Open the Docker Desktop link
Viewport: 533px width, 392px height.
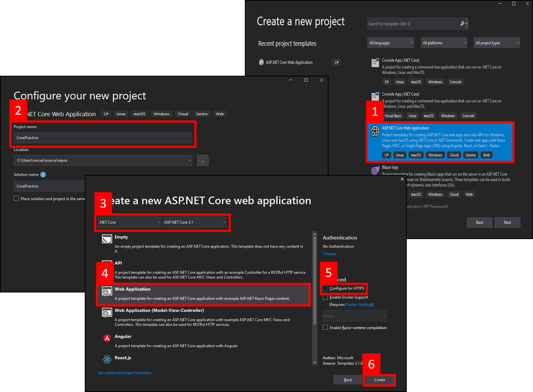tap(359, 305)
